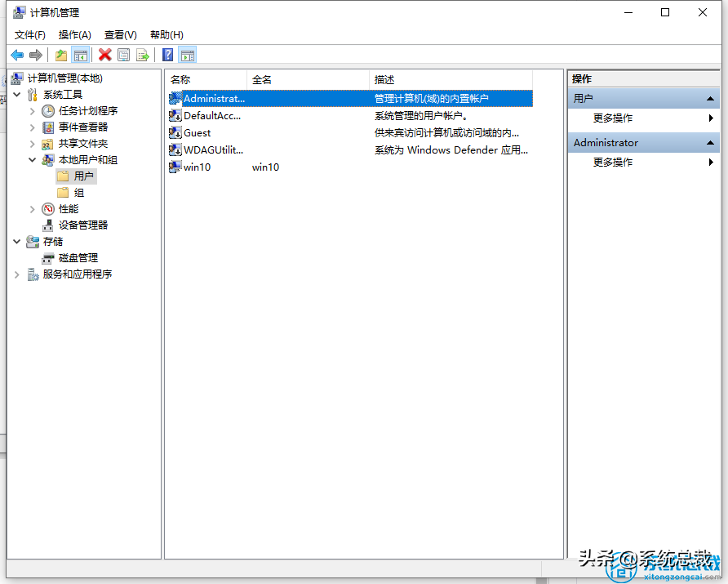The width and height of the screenshot is (728, 584).
Task: Click the up-level folder toolbar icon
Action: point(60,54)
